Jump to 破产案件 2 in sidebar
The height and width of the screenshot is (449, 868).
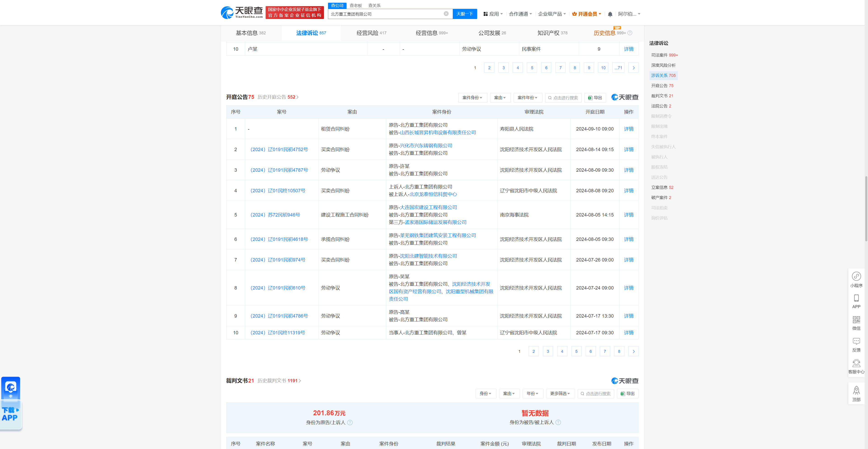pyautogui.click(x=661, y=197)
